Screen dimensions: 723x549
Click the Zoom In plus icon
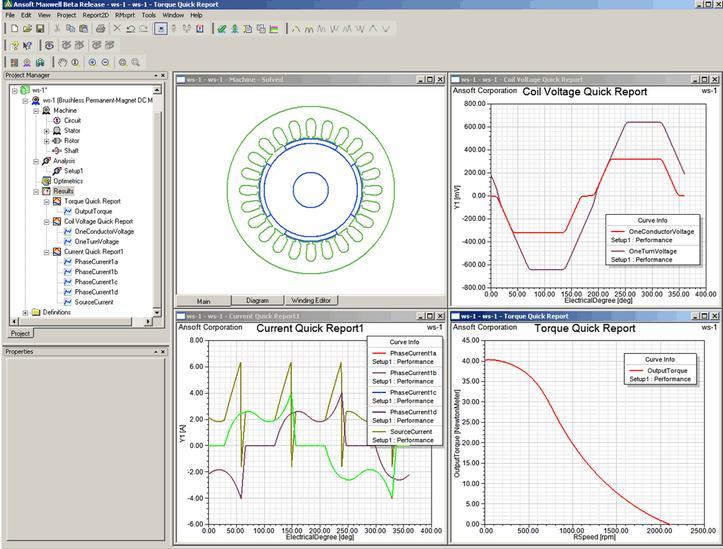tap(92, 62)
